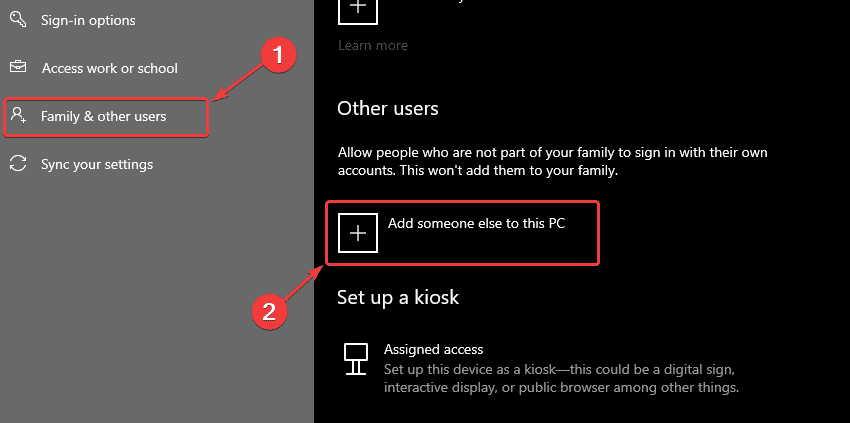Click the red circle marker numbered 1
Screen dimensions: 850x423
(x=278, y=56)
